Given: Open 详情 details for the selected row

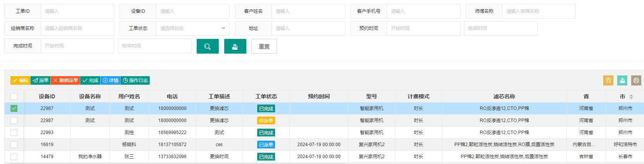Looking at the screenshot, I should point(111,80).
